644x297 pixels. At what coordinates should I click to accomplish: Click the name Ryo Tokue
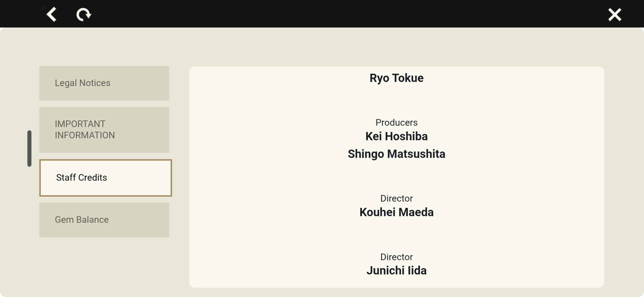coord(397,78)
